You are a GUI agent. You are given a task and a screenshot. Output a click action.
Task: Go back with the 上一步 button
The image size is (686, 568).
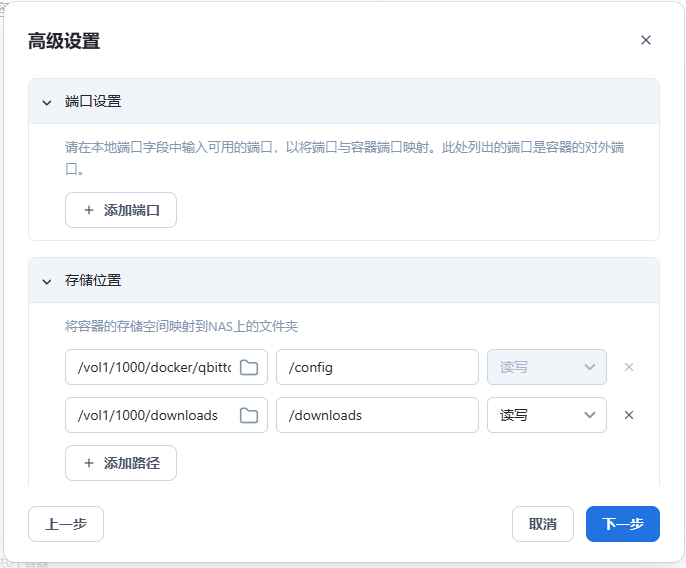66,524
